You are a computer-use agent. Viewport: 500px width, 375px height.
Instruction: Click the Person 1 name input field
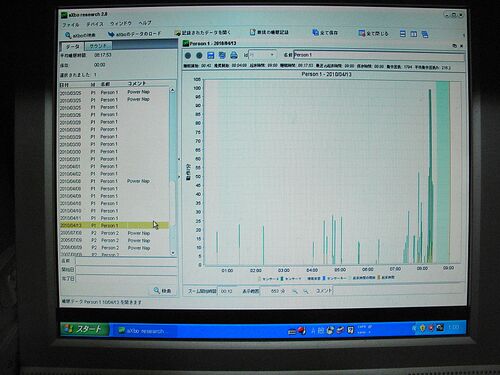click(379, 55)
